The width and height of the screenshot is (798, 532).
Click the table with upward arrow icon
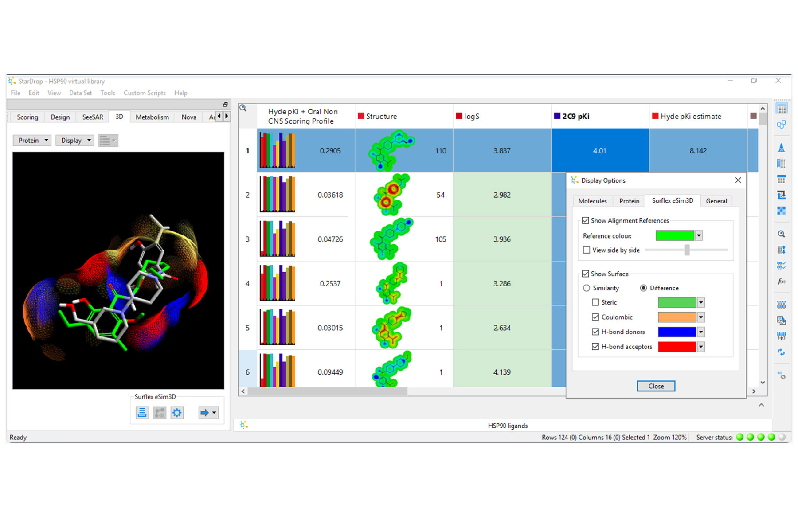pyautogui.click(x=782, y=336)
